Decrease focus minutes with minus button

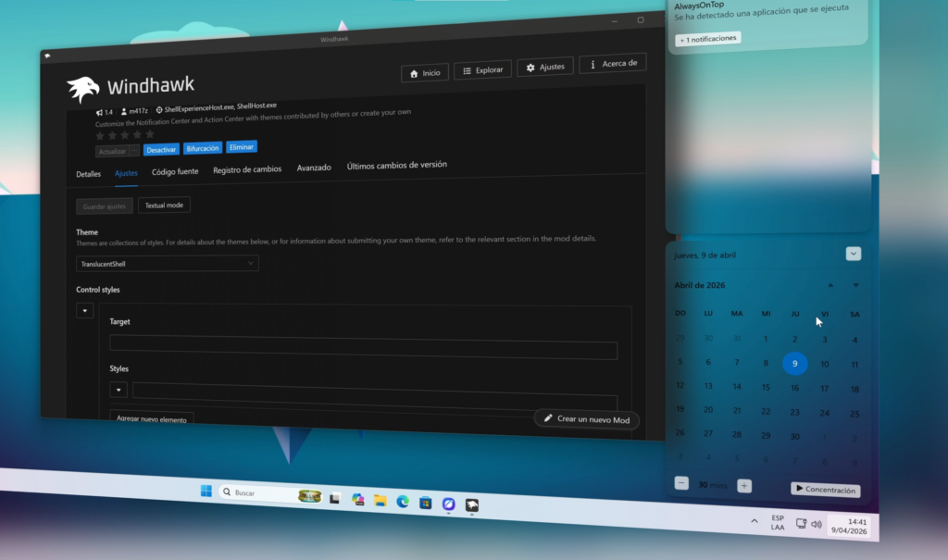tap(681, 483)
